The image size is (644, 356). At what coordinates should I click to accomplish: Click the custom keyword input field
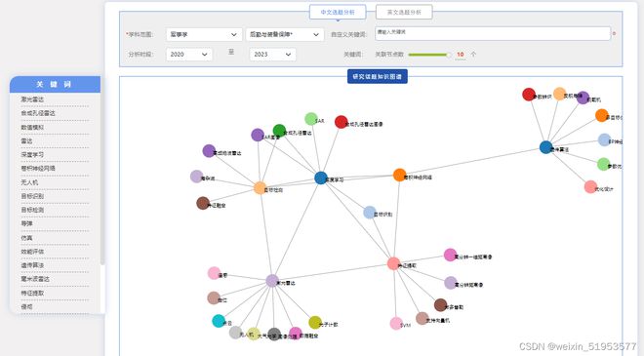[x=493, y=34]
